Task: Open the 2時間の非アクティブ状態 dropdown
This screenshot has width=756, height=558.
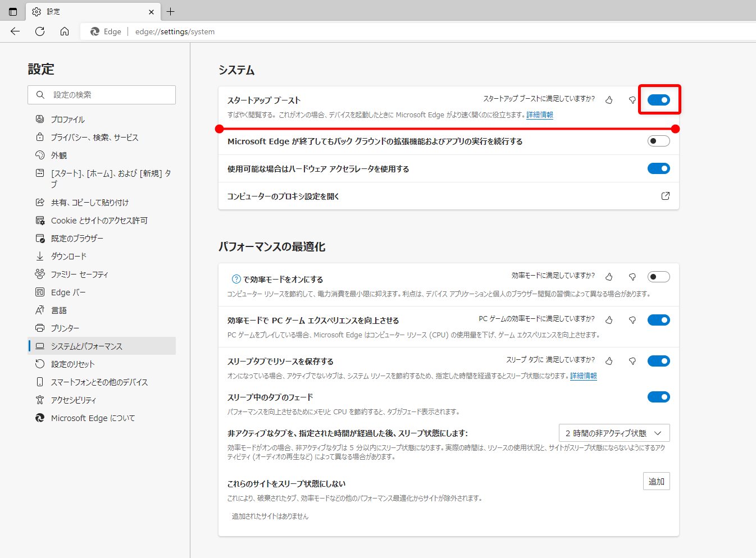Action: coord(614,432)
